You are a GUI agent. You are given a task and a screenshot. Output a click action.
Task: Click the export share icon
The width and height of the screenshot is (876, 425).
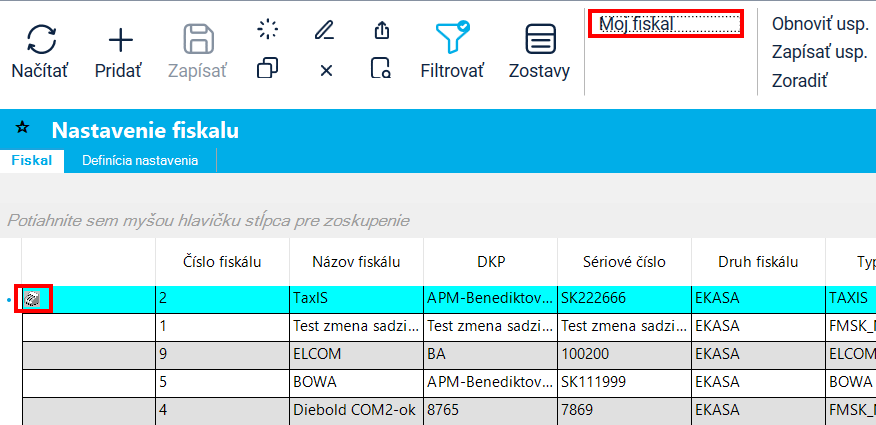(382, 30)
